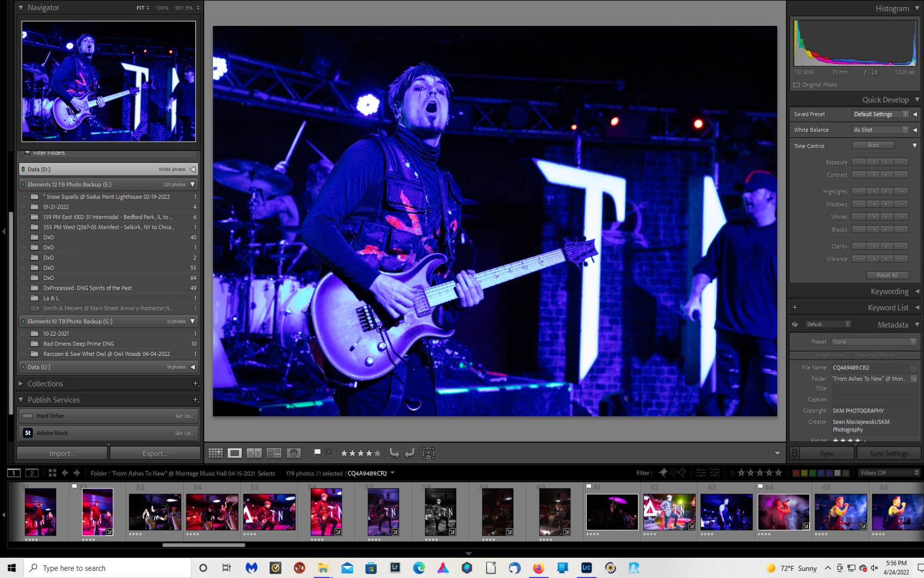This screenshot has width=924, height=578.
Task: Open the Filters Off dropdown
Action: point(889,473)
